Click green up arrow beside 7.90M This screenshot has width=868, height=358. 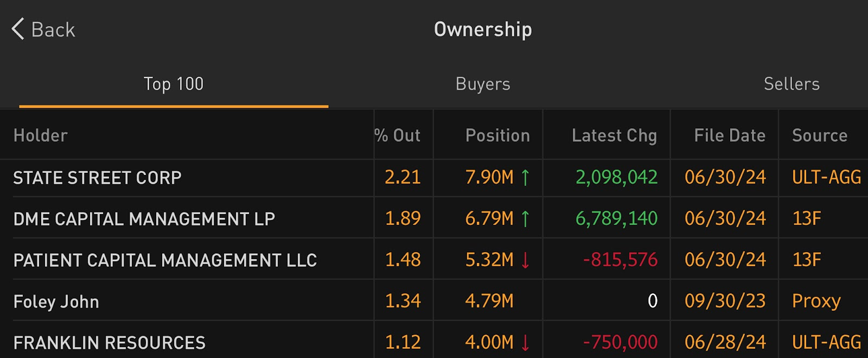coord(525,178)
